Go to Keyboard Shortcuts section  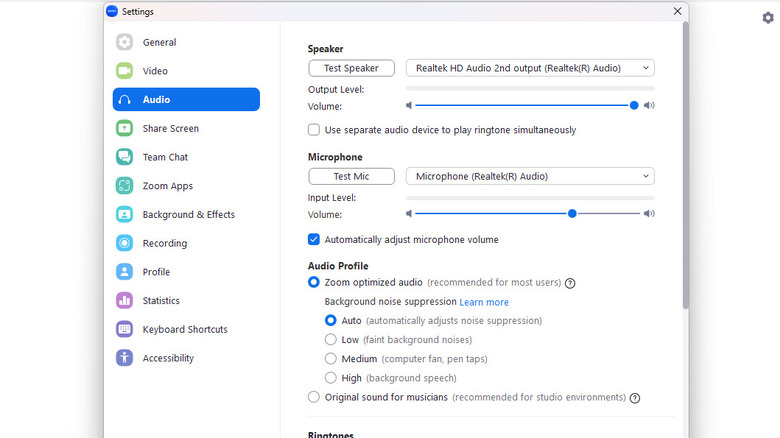(185, 329)
